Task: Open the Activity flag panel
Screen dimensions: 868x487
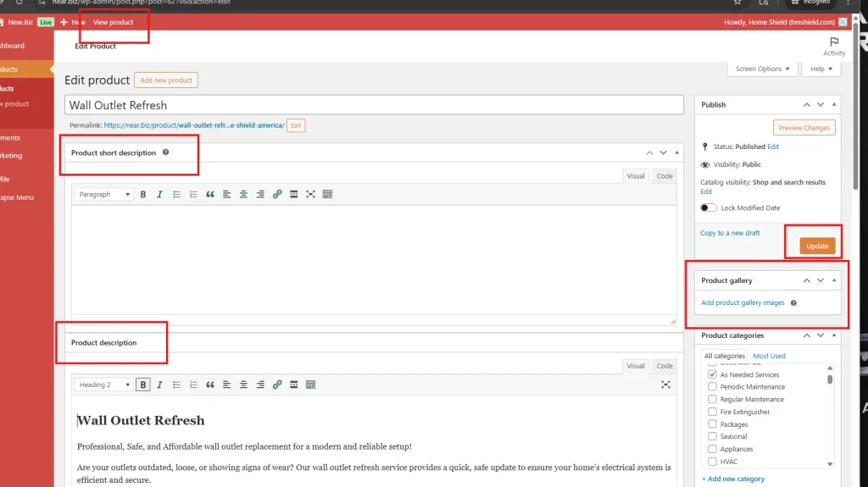Action: coord(834,46)
